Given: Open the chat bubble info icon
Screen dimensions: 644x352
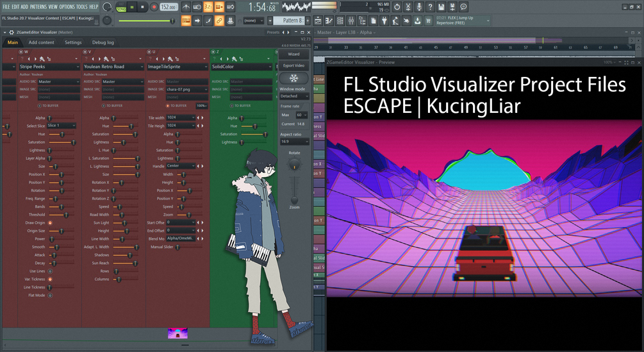Looking at the screenshot, I should pos(463,7).
